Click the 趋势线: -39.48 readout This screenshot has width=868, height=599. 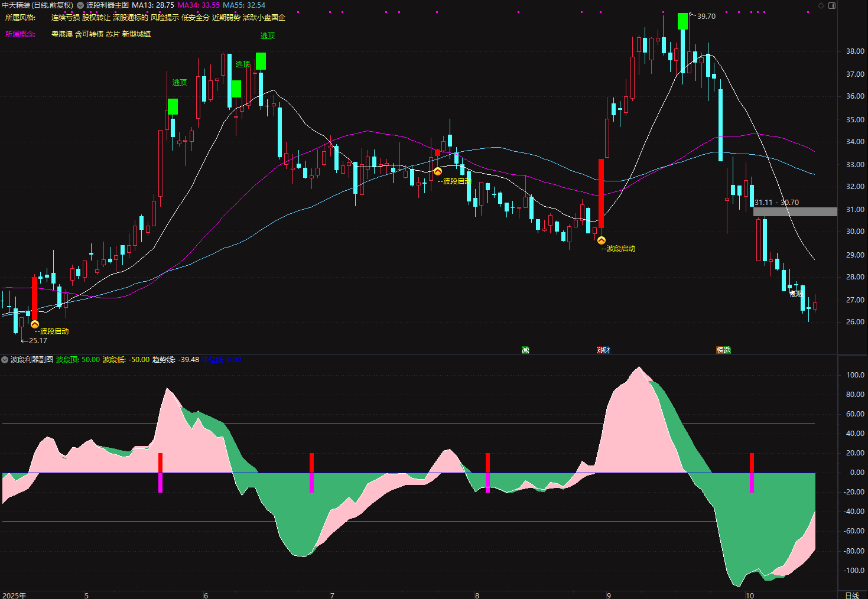176,360
